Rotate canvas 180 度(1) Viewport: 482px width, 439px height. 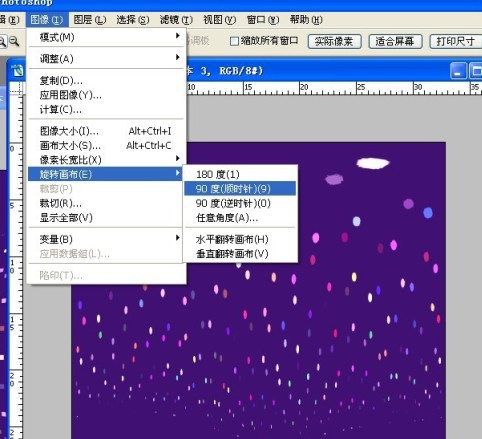pyautogui.click(x=240, y=174)
